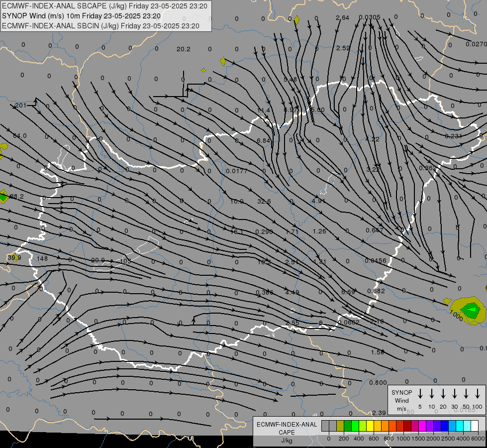Click the white swatch at the 6000 end
487x448 pixels.
pyautogui.click(x=475, y=426)
